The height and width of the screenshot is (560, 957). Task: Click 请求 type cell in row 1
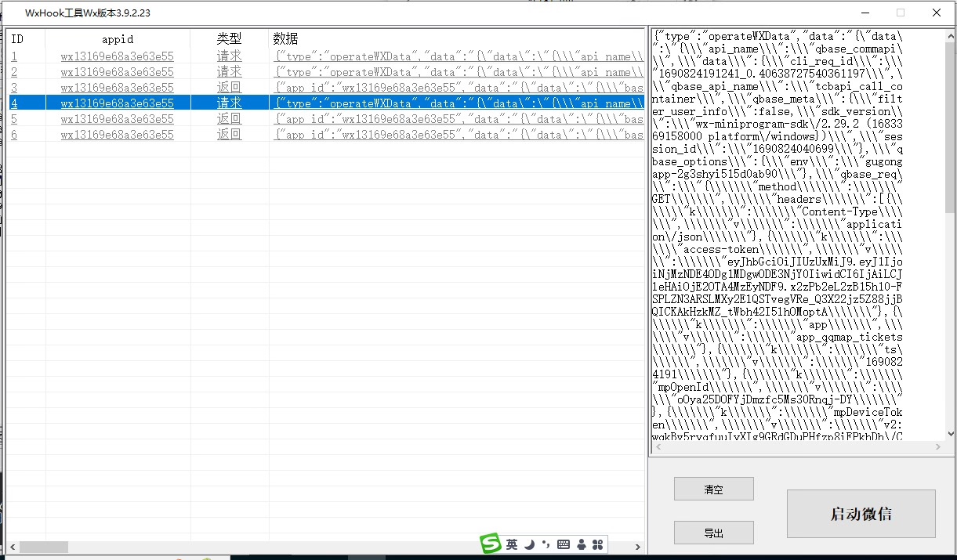(230, 56)
